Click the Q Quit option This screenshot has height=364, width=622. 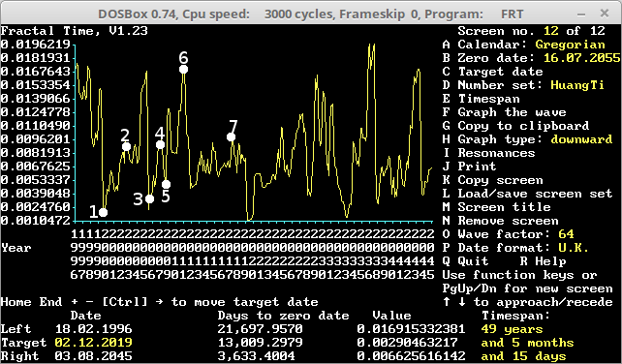[x=465, y=261]
